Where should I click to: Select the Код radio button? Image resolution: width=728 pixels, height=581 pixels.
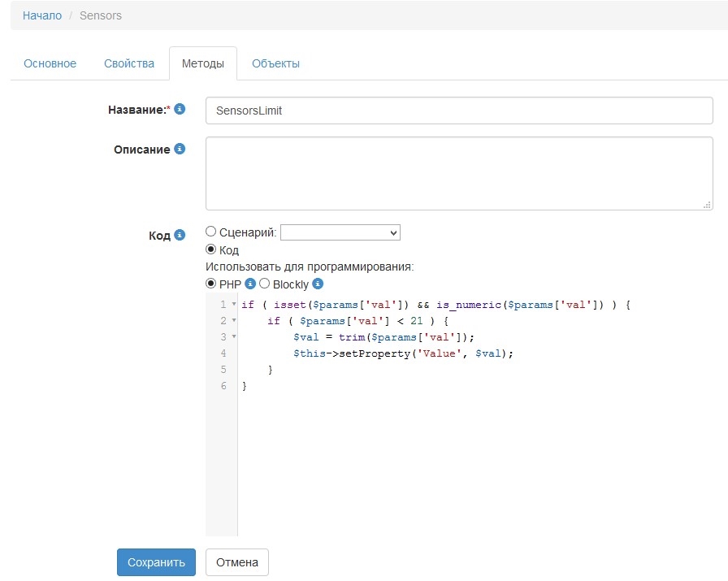point(210,249)
